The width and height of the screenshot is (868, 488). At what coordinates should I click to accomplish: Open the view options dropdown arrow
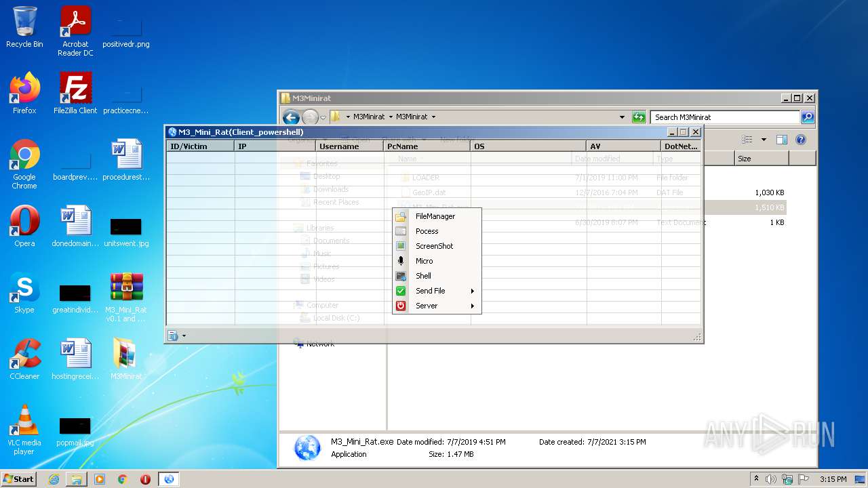764,140
